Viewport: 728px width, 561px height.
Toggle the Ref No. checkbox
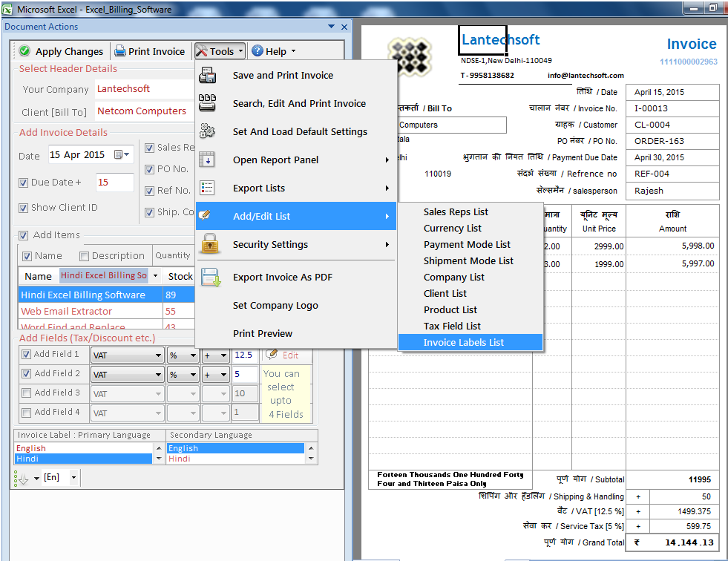[x=149, y=191]
